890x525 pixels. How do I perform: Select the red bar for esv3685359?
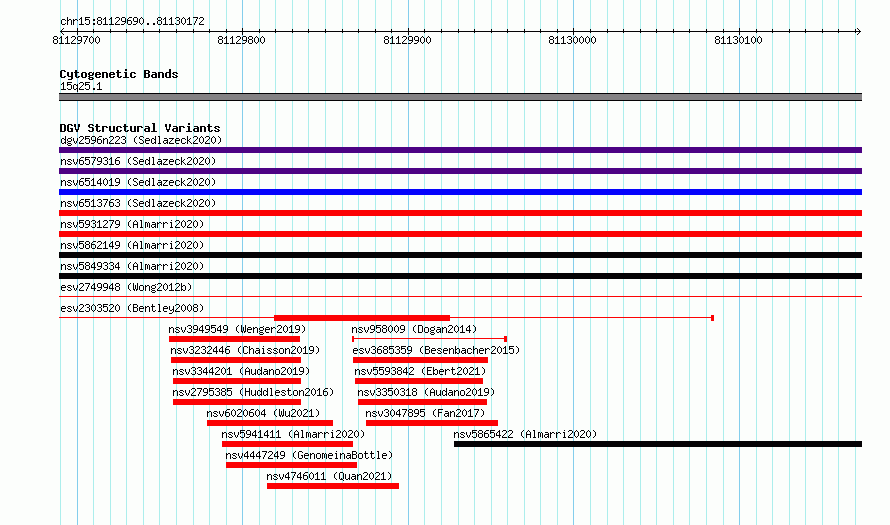click(421, 360)
